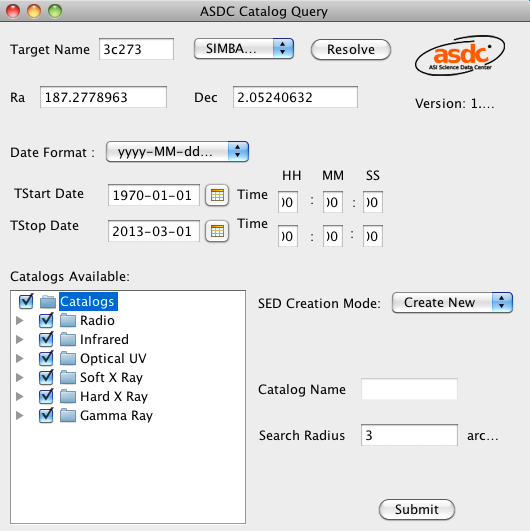The height and width of the screenshot is (531, 530).
Task: Uncheck the Infrared catalog checkbox
Action: 46,339
